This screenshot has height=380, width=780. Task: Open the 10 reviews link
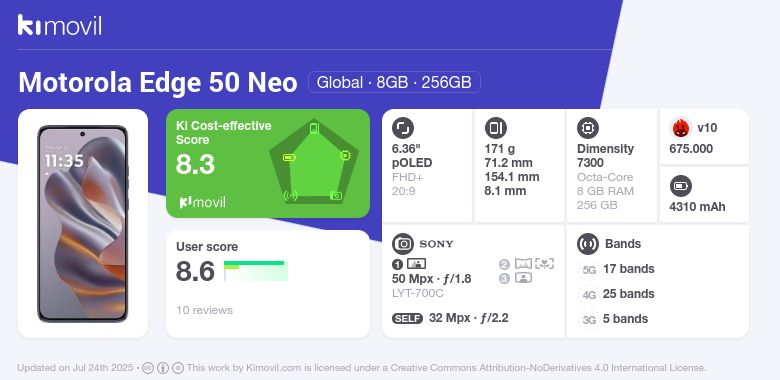(x=204, y=310)
